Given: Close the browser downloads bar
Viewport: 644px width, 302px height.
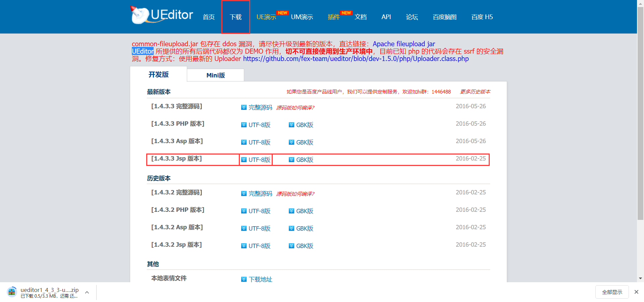Looking at the screenshot, I should pos(636,292).
